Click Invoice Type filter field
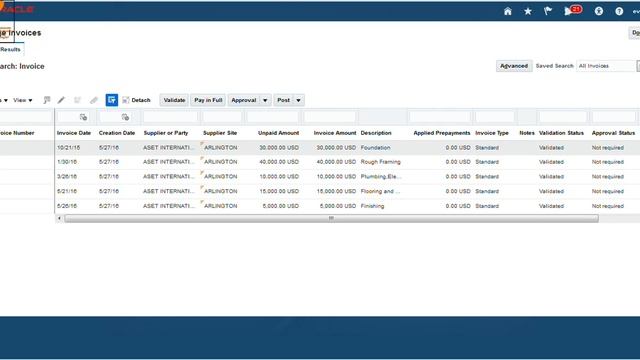Image resolution: width=640 pixels, height=360 pixels. click(x=495, y=117)
